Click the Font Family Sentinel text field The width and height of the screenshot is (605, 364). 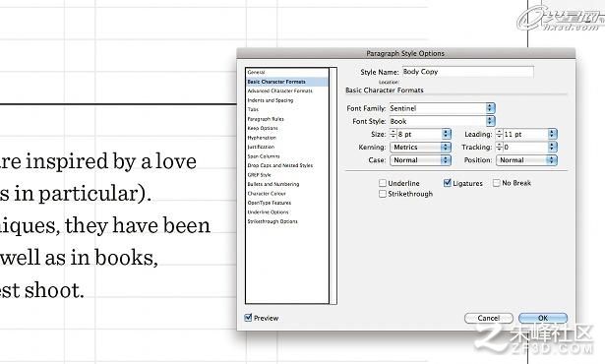click(438, 108)
